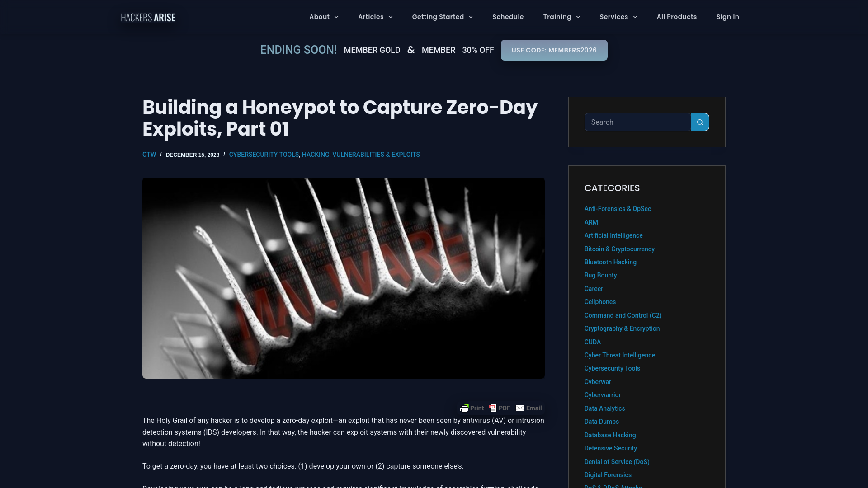Select Artificial Intelligence in the Categories sidebar
Screen dimensions: 868x488
coord(613,235)
